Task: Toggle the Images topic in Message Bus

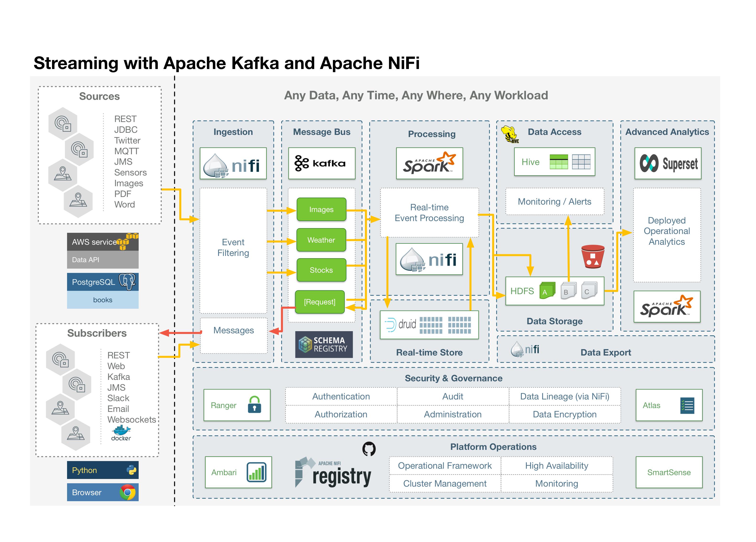Action: point(321,209)
